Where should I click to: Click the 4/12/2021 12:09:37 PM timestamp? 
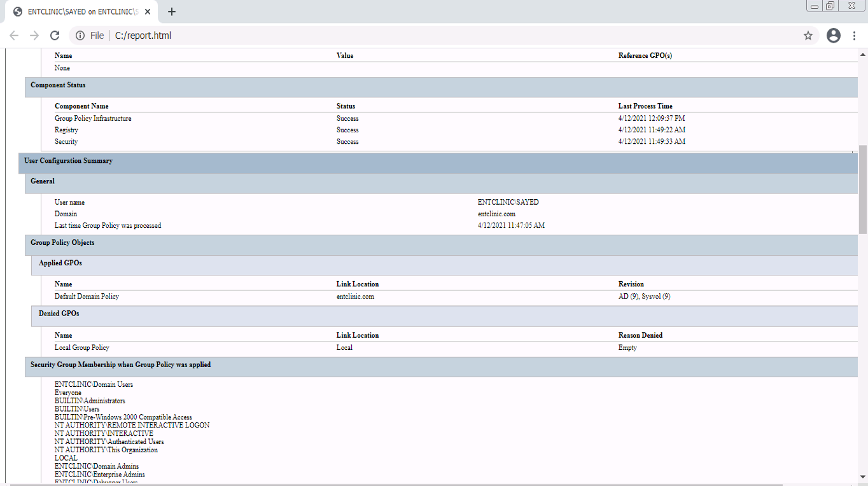[652, 118]
